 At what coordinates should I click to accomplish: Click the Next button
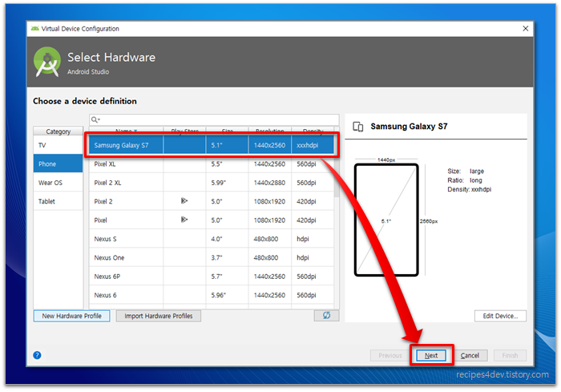click(x=431, y=355)
